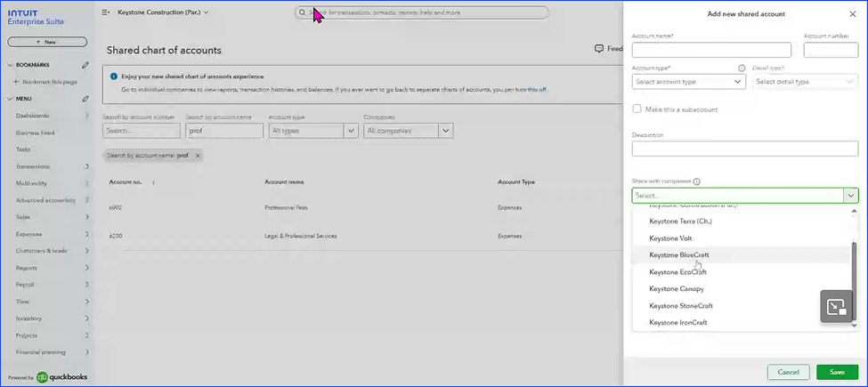The width and height of the screenshot is (868, 387).
Task: Click the Legal & Professional Services row
Action: 362,236
